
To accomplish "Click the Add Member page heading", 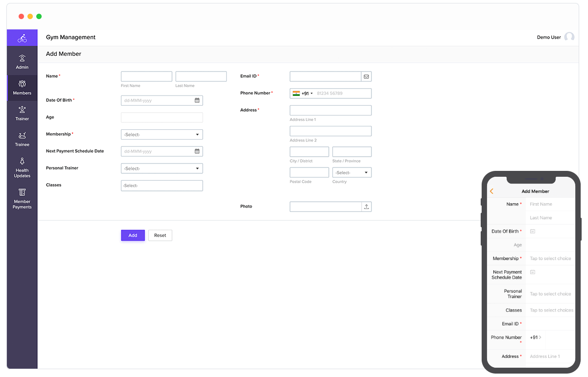I will (64, 54).
